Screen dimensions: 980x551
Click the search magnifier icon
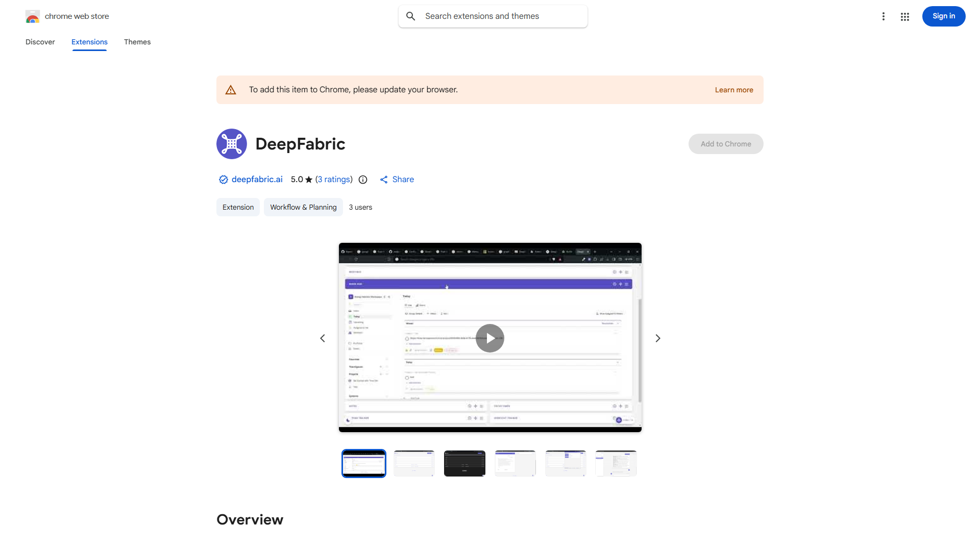[411, 16]
